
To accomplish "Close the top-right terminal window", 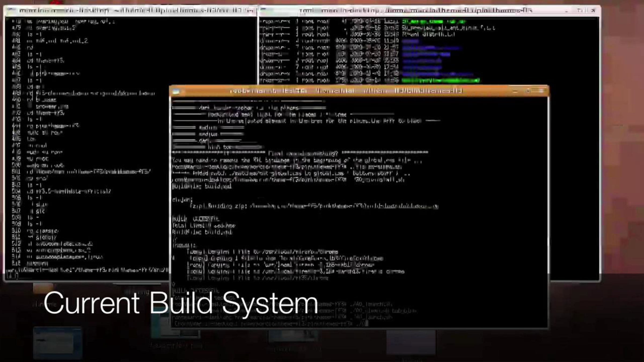I will point(593,10).
